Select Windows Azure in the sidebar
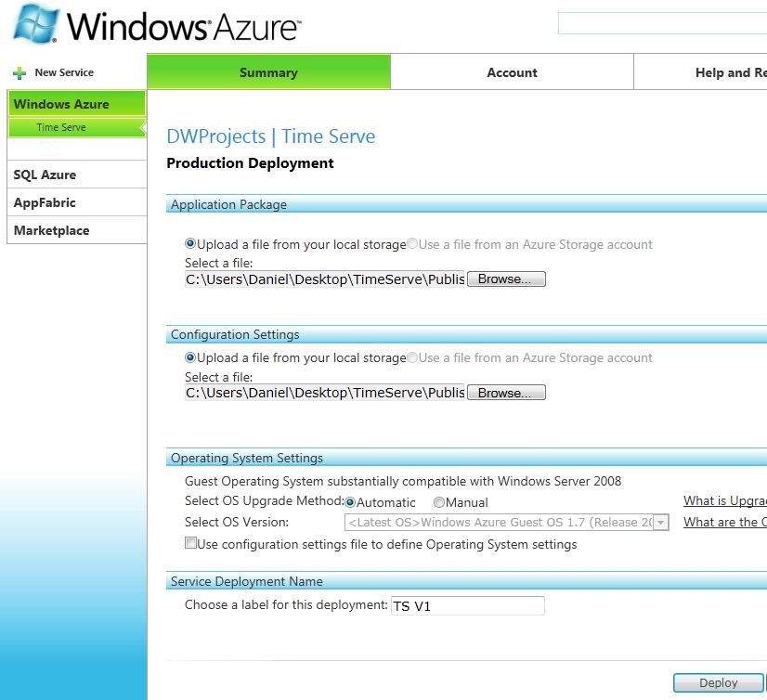Screen dimensions: 767x700 point(77,104)
